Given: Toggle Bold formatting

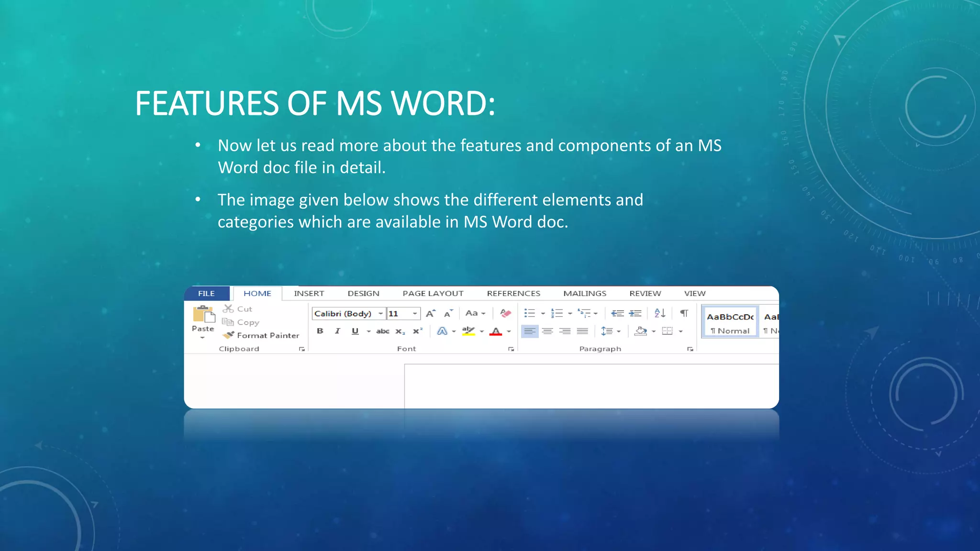Looking at the screenshot, I should 320,331.
